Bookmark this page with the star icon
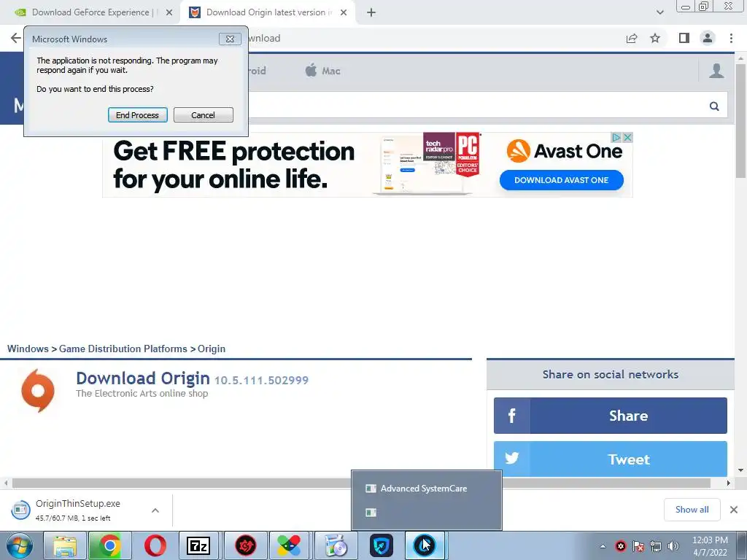 click(x=655, y=38)
